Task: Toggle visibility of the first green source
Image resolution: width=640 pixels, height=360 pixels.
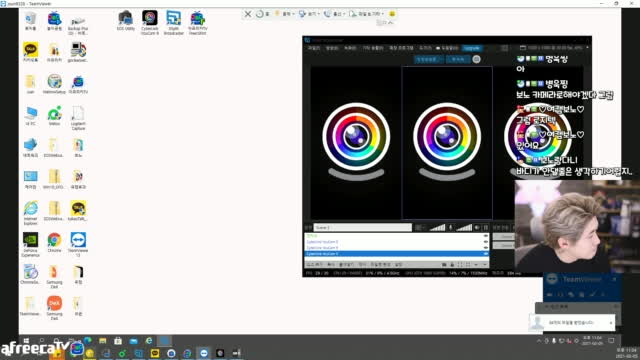Action: point(486,236)
